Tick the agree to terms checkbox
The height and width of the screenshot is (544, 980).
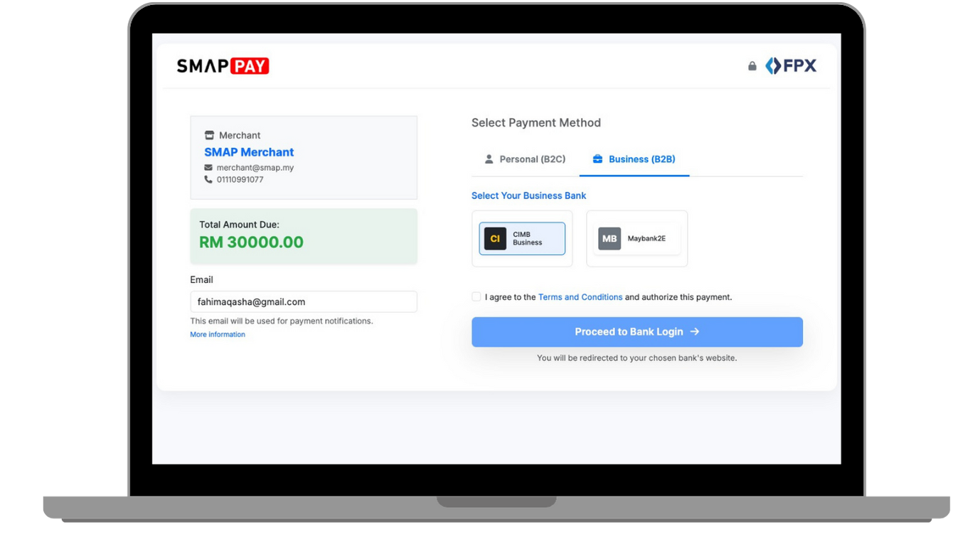[x=476, y=297]
